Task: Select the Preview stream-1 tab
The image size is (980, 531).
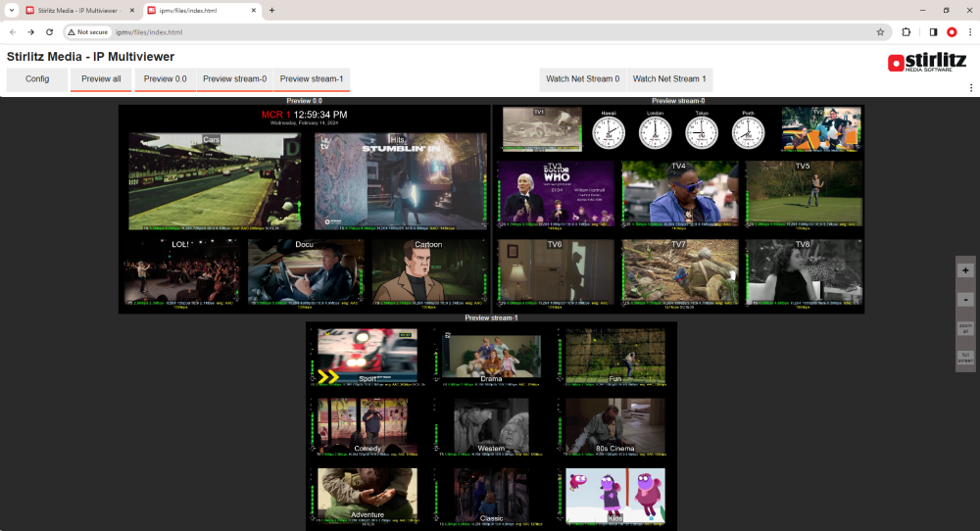Action: click(x=312, y=79)
